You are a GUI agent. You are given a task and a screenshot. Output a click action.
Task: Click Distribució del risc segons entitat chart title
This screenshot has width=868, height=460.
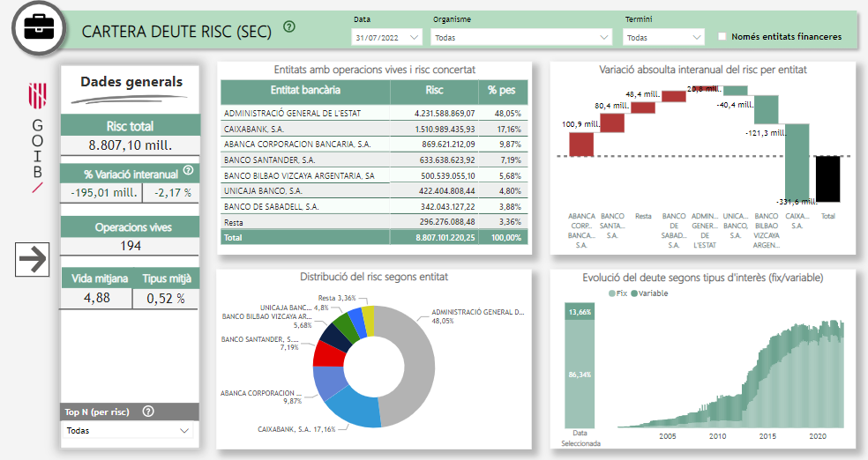(374, 277)
